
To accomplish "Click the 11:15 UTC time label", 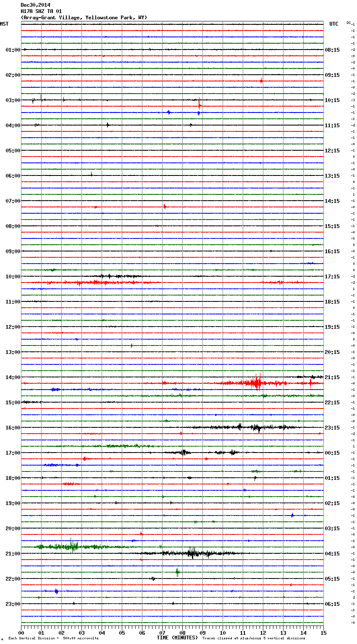I will pos(332,126).
